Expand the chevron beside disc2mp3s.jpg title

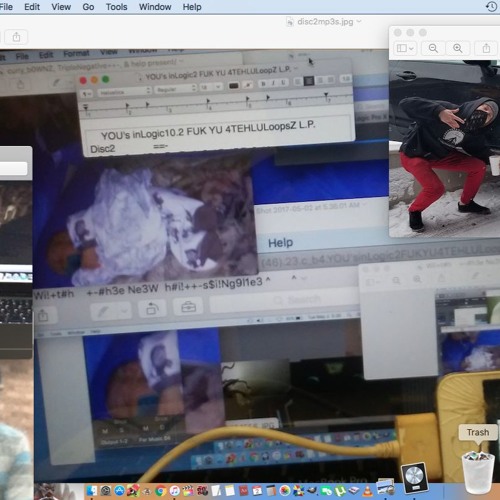[x=359, y=21]
